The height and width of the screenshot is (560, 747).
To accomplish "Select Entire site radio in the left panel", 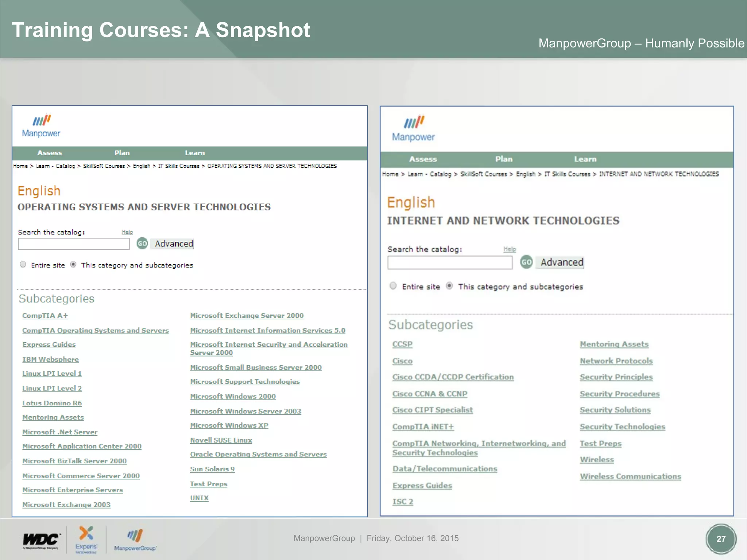I will 23,264.
